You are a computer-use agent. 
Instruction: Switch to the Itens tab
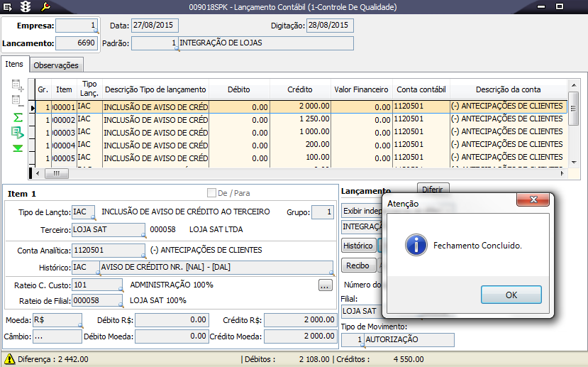pos(14,64)
